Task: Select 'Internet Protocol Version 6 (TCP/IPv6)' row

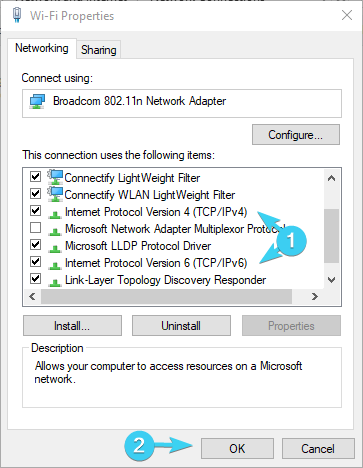Action: (156, 263)
